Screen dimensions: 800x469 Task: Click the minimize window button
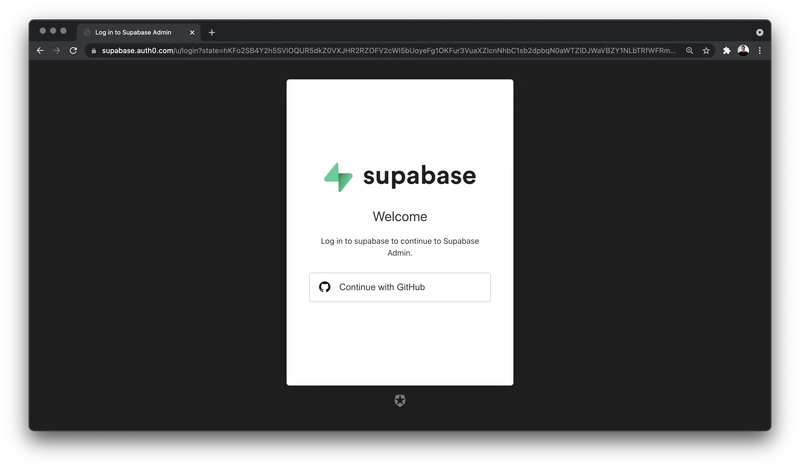click(53, 31)
